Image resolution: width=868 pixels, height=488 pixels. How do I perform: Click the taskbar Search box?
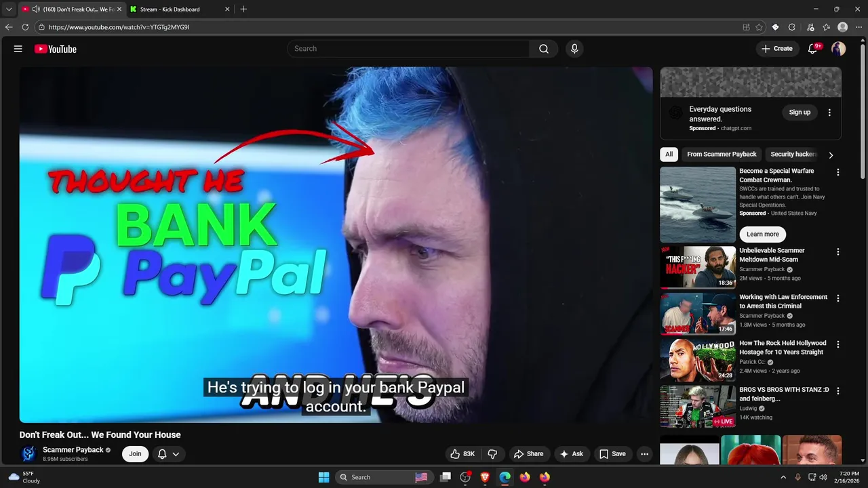click(384, 477)
